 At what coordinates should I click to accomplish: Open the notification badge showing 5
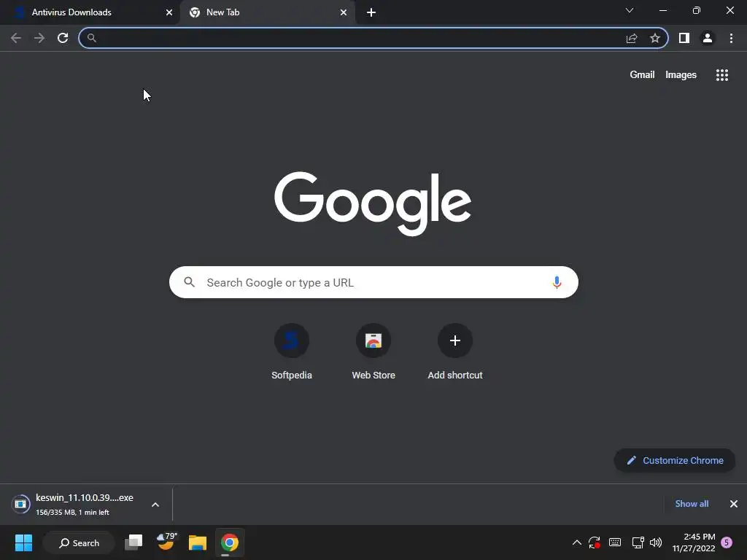(x=727, y=542)
